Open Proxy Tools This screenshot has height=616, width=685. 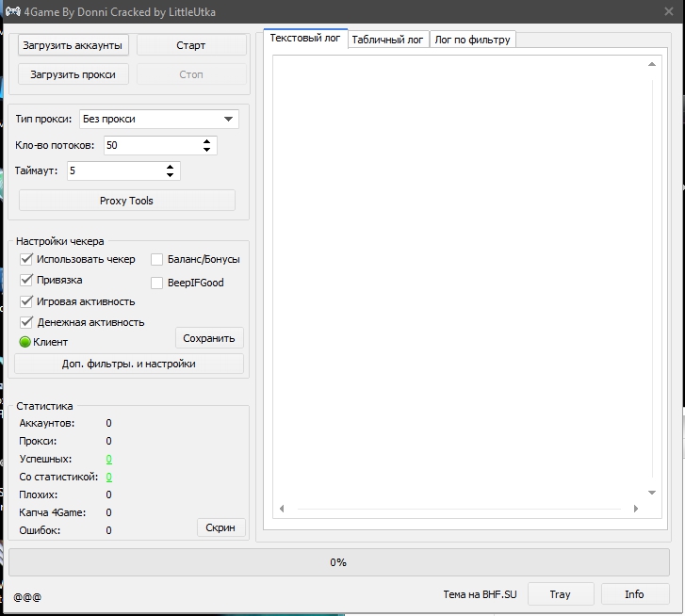[x=126, y=201]
